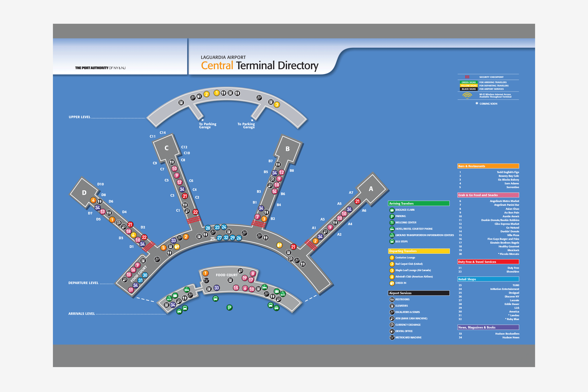
Task: Click the Hotel/Motel Courtesy Phone legend icon
Action: click(x=392, y=229)
